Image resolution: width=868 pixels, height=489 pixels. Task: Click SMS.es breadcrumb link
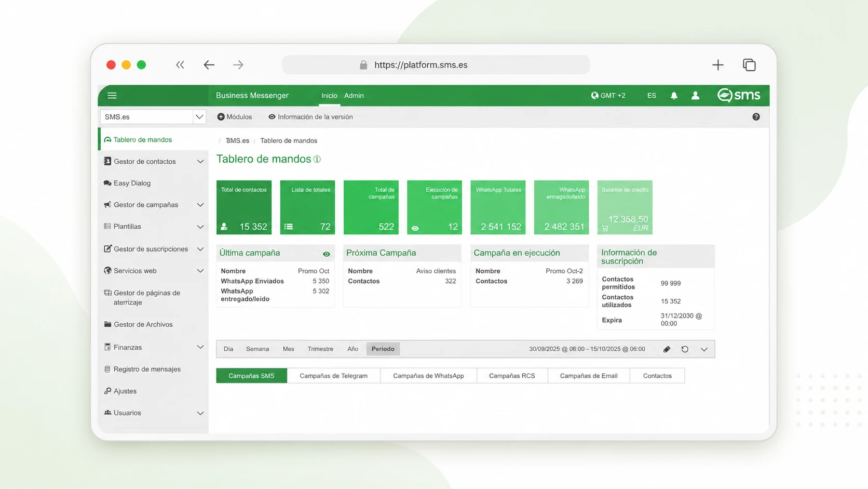(x=237, y=141)
